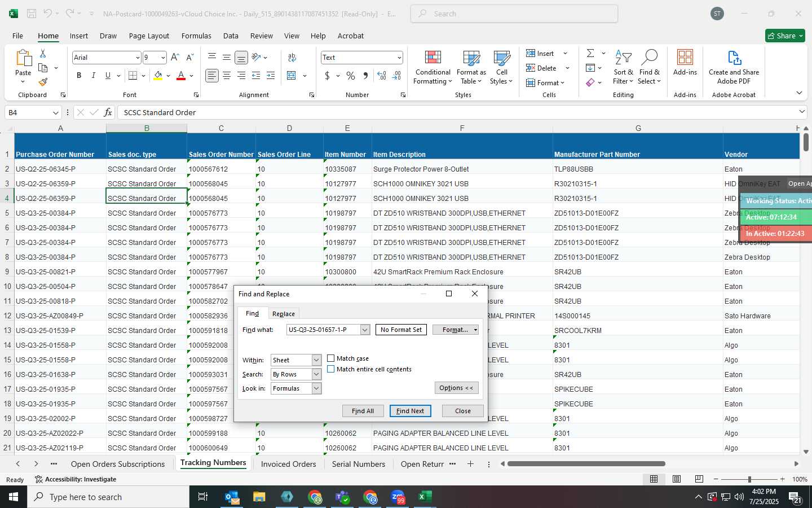The width and height of the screenshot is (812, 508).
Task: Switch to Page Break Preview view
Action: (x=699, y=479)
